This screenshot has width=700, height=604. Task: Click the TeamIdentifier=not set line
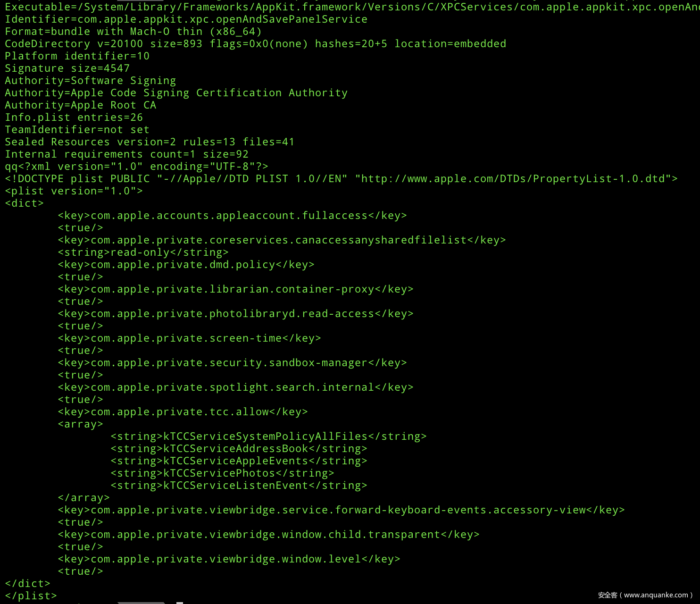77,130
